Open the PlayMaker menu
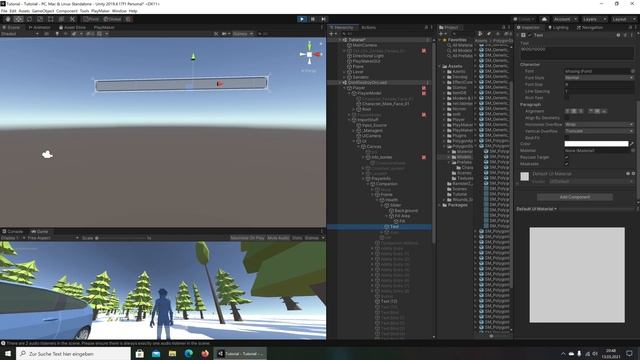Image resolution: width=640 pixels, height=360 pixels. pyautogui.click(x=100, y=11)
